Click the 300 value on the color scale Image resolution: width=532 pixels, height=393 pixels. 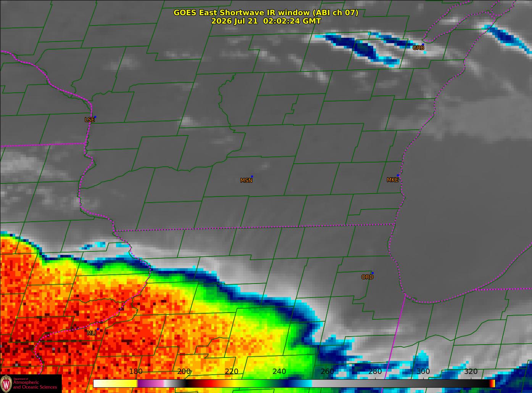[x=423, y=372]
